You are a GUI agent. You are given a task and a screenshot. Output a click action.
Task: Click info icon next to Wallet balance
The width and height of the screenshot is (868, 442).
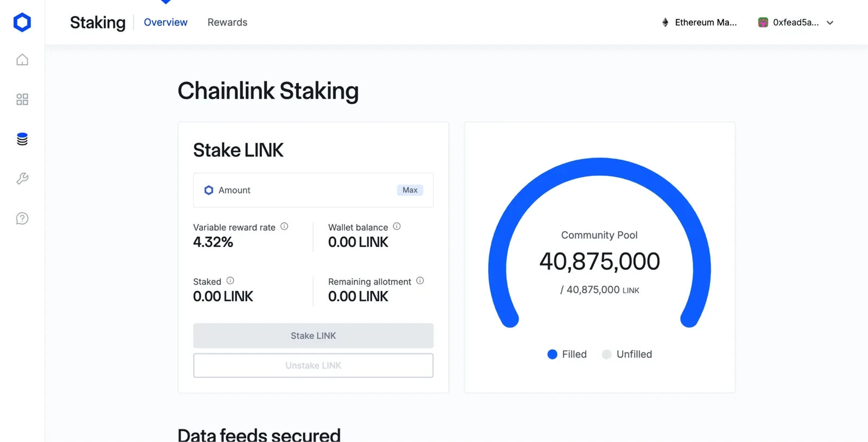point(397,226)
